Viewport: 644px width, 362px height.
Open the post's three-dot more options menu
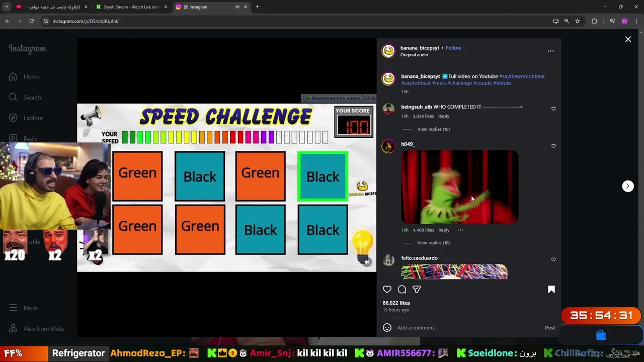550,51
